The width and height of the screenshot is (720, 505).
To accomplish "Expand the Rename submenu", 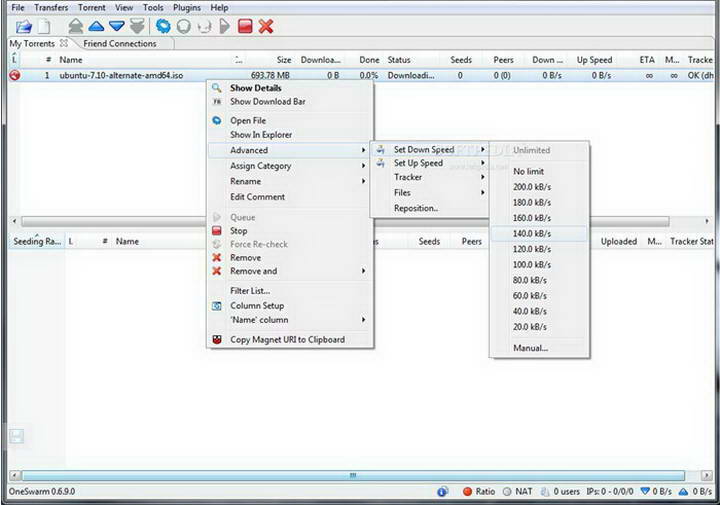I will click(x=291, y=181).
